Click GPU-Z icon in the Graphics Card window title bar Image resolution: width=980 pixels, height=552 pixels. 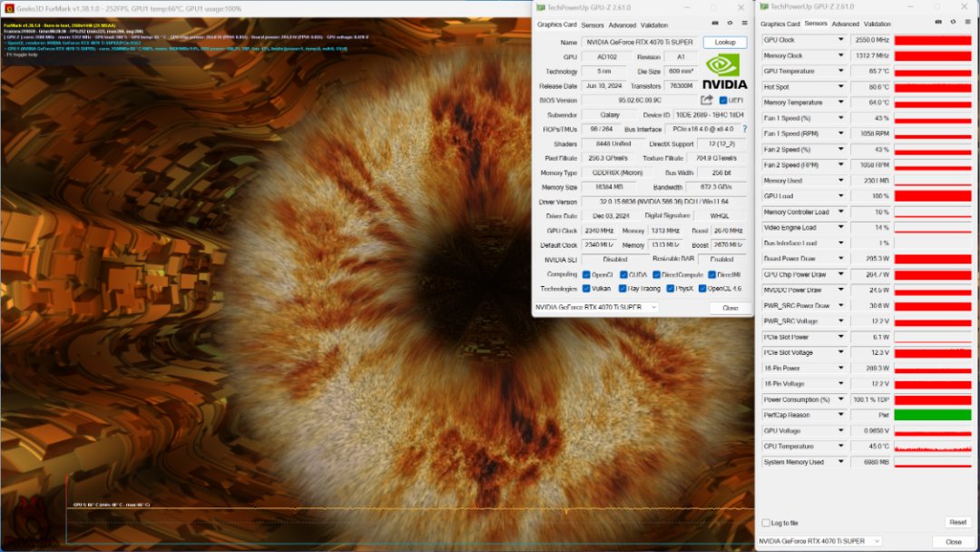pos(541,7)
